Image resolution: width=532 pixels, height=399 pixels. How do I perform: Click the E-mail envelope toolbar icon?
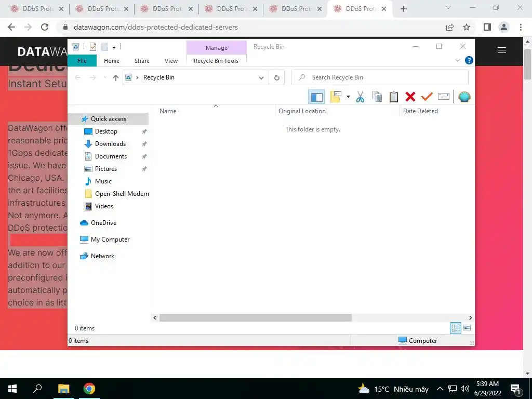(x=444, y=97)
